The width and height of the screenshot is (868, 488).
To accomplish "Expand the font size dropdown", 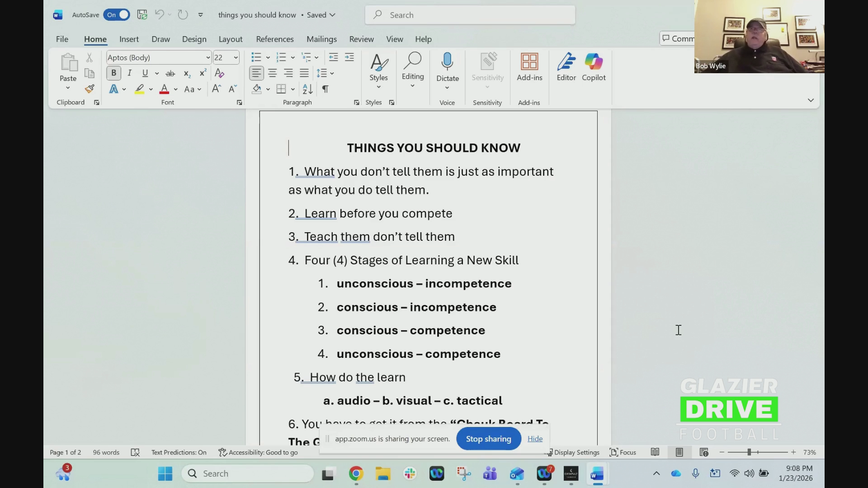I will coord(236,58).
